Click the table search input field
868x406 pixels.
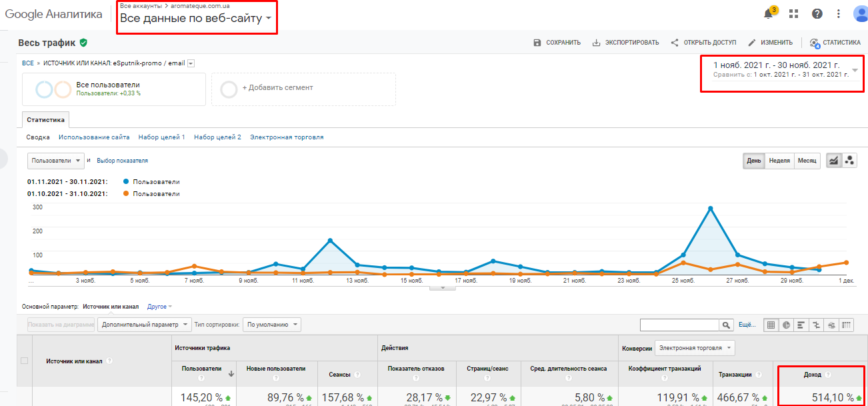tap(679, 325)
